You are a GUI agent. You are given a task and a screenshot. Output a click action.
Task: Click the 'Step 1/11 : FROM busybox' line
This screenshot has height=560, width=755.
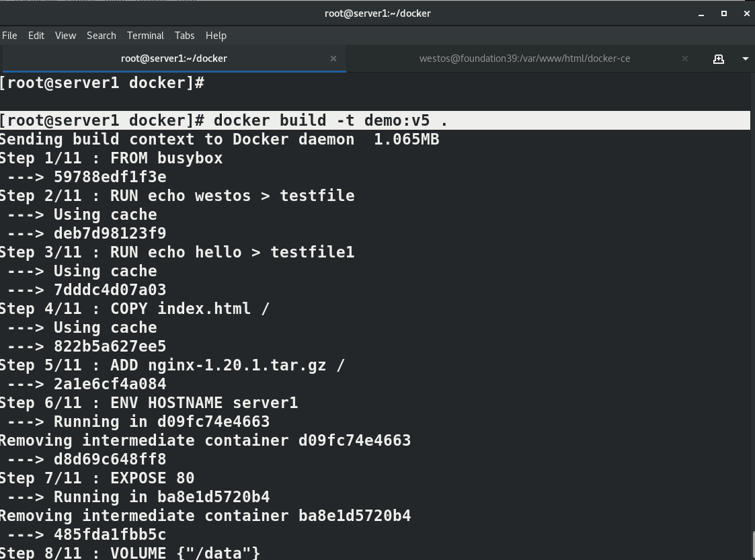point(111,158)
